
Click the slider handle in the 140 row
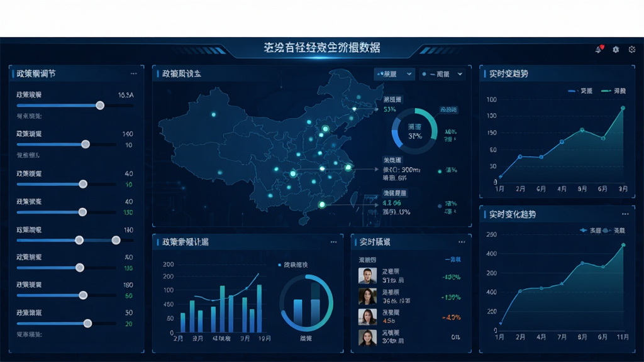pyautogui.click(x=86, y=144)
